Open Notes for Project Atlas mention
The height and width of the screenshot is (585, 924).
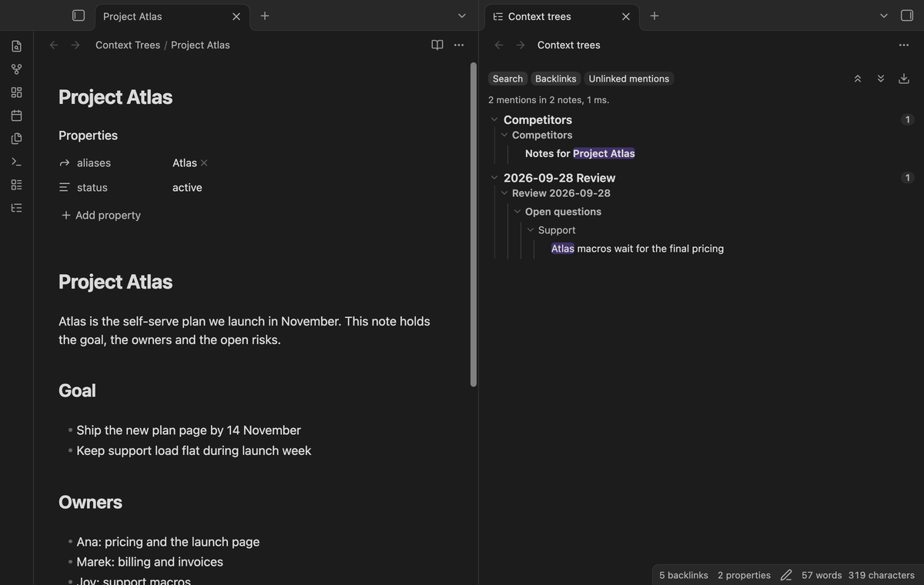580,153
